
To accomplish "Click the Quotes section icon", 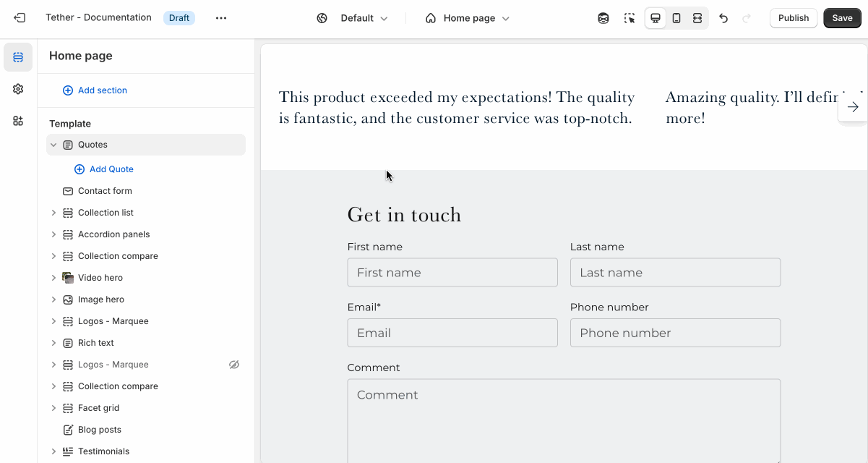I will pos(68,145).
